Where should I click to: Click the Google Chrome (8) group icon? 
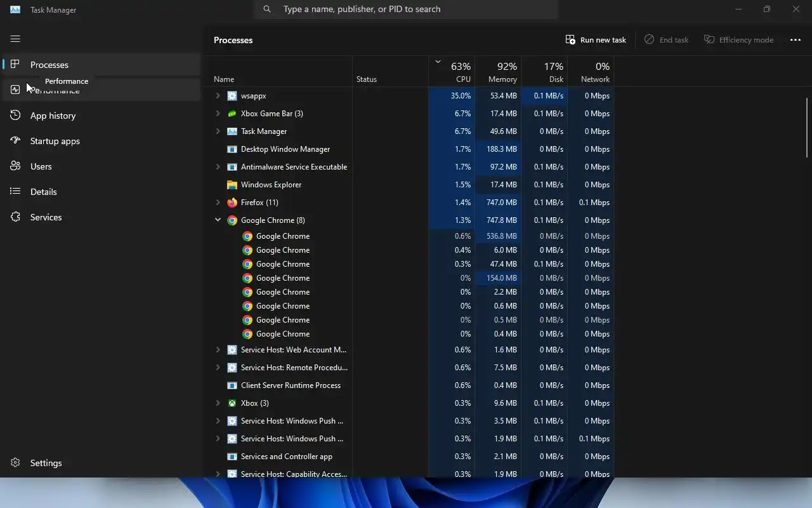pos(232,220)
